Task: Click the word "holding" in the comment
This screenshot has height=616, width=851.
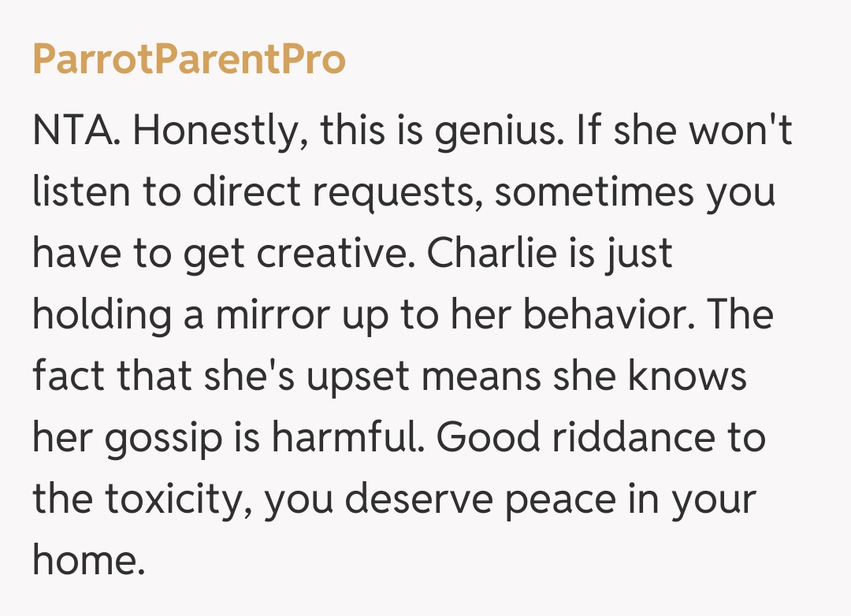Action: [x=102, y=316]
